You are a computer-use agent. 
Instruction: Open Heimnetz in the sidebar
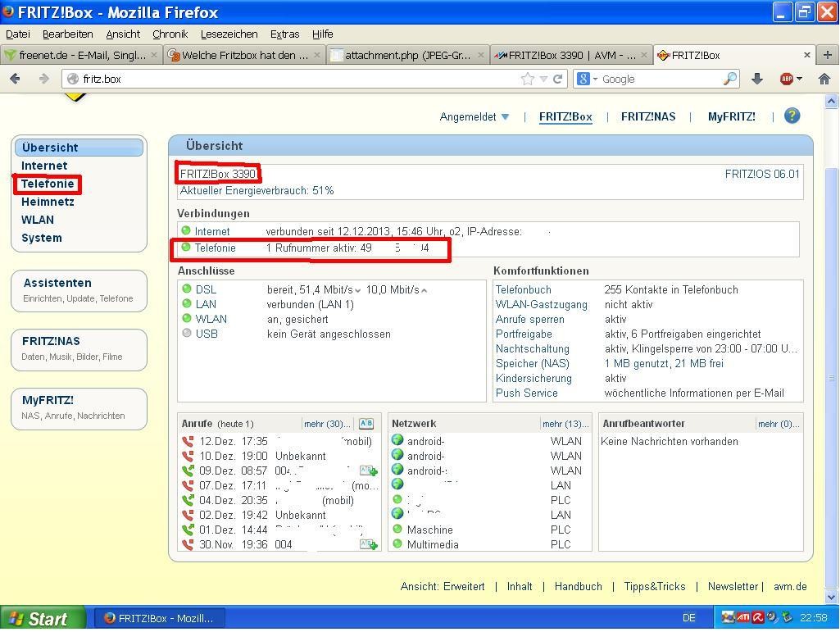coord(48,202)
